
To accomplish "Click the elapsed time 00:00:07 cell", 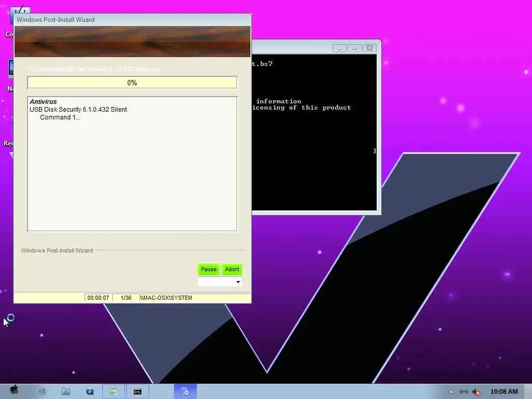I will 98,298.
